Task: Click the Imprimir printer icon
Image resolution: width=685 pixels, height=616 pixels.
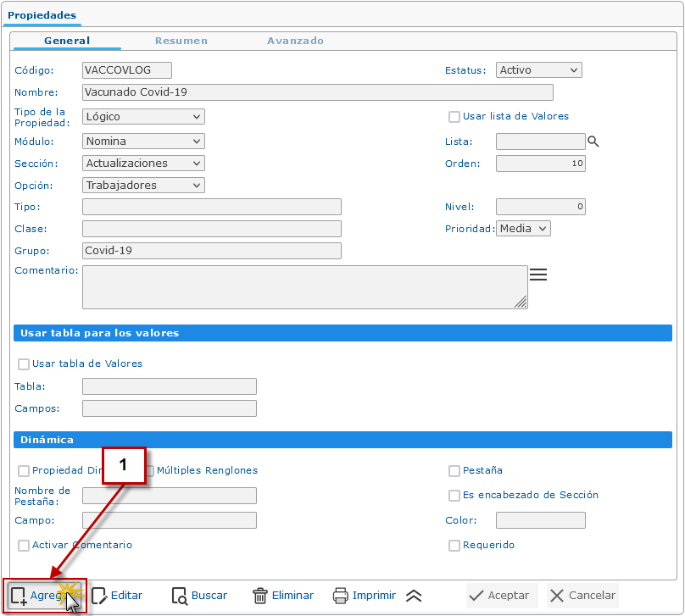Action: 341,596
